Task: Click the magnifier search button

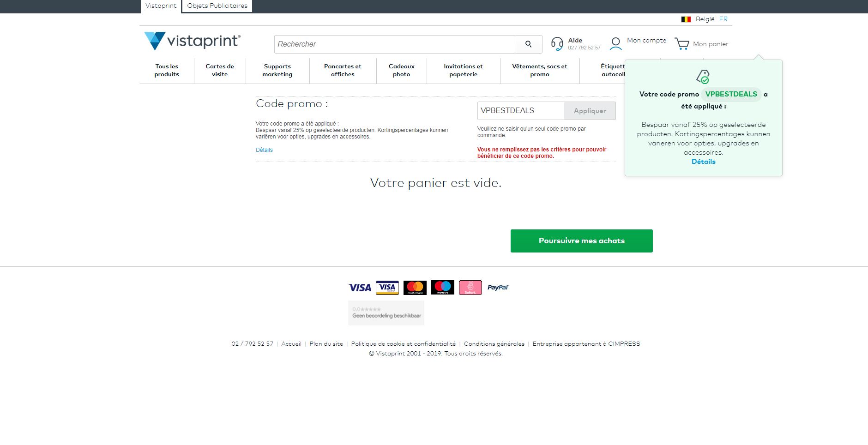Action: point(528,44)
